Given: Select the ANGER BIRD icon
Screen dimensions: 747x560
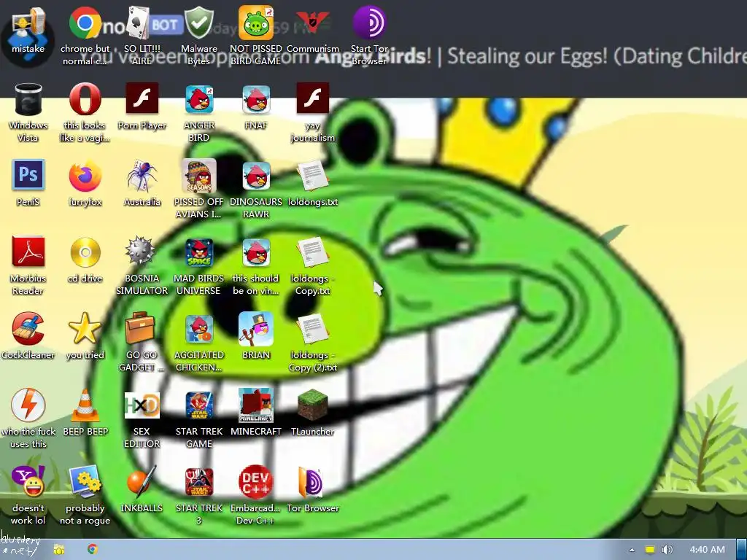Looking at the screenshot, I should click(x=198, y=99).
